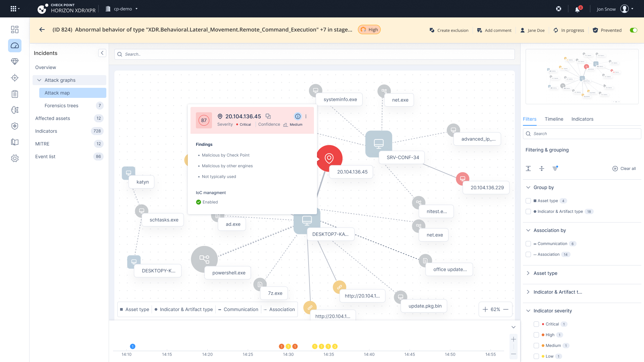Open the cp-demo tenant dropdown
Viewport: 644px width, 362px height.
123,9
